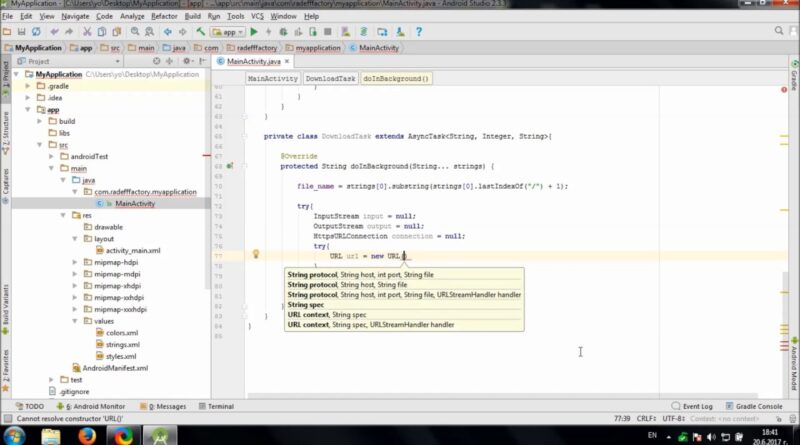The image size is (800, 445).
Task: Click the Help question mark icon
Action: (x=418, y=32)
